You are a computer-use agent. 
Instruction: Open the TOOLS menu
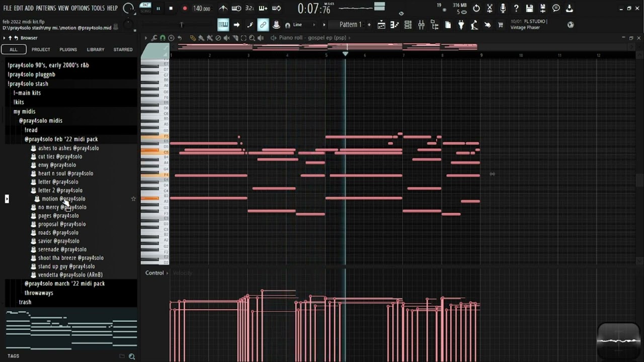pyautogui.click(x=98, y=9)
